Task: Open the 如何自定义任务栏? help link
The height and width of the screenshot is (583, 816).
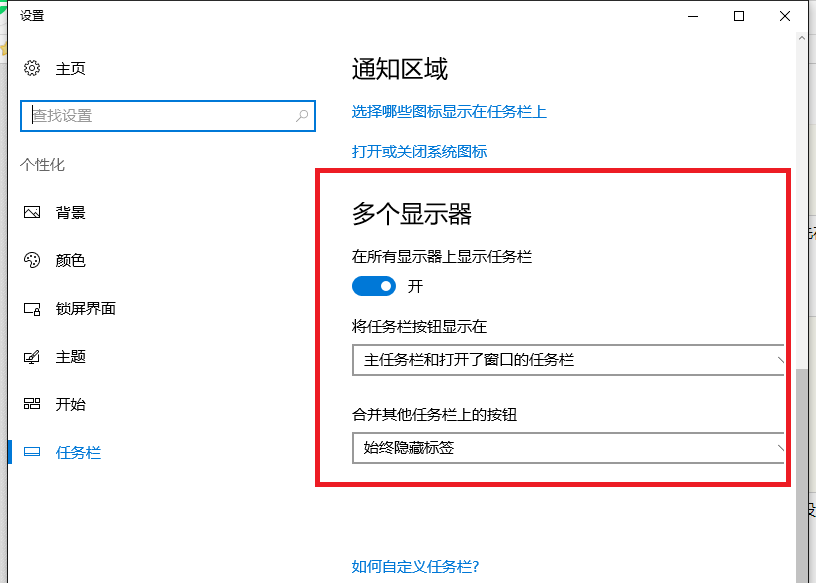Action: click(x=415, y=567)
